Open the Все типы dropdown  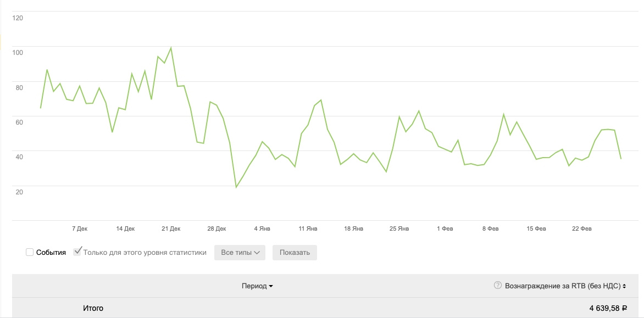click(x=240, y=253)
